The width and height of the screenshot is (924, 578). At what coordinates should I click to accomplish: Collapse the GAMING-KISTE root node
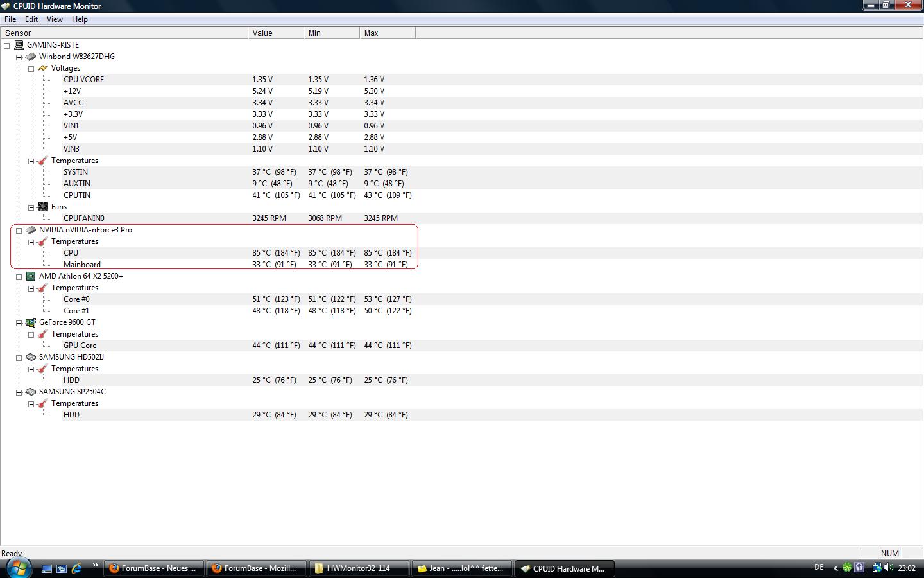tap(7, 46)
